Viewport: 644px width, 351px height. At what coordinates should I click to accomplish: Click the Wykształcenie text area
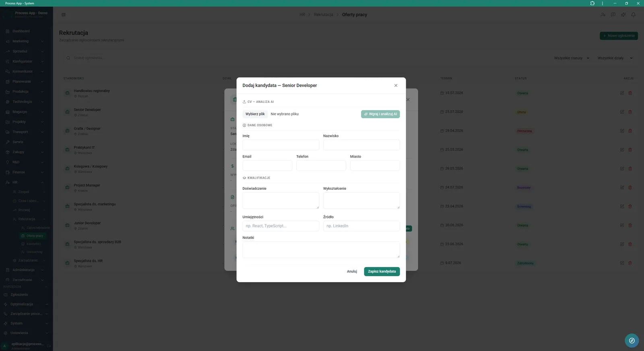[x=361, y=201]
